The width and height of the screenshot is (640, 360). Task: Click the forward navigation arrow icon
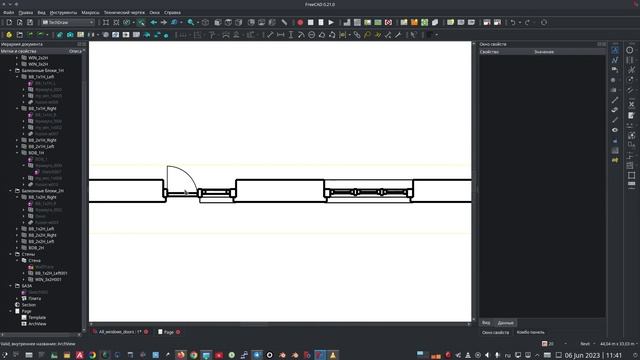click(164, 22)
